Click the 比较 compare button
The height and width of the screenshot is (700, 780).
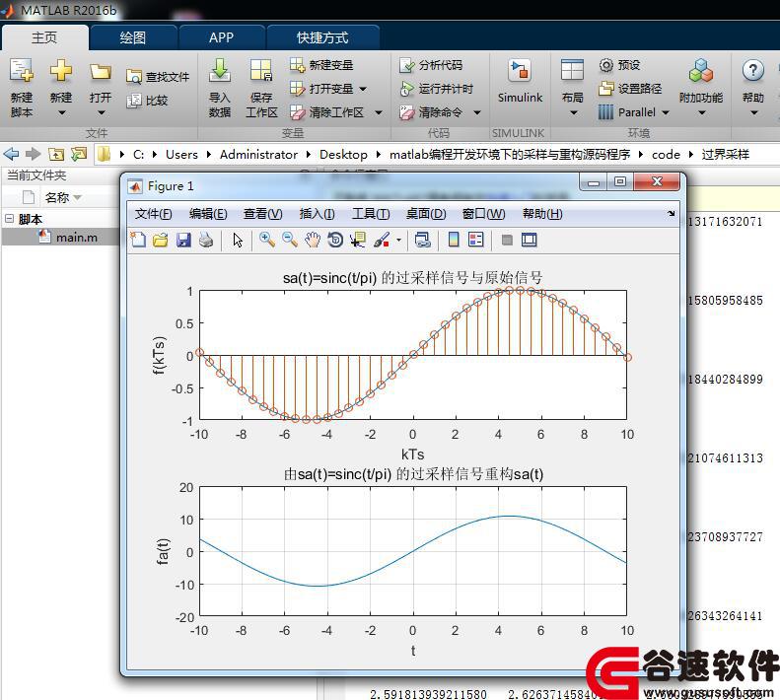[x=147, y=101]
